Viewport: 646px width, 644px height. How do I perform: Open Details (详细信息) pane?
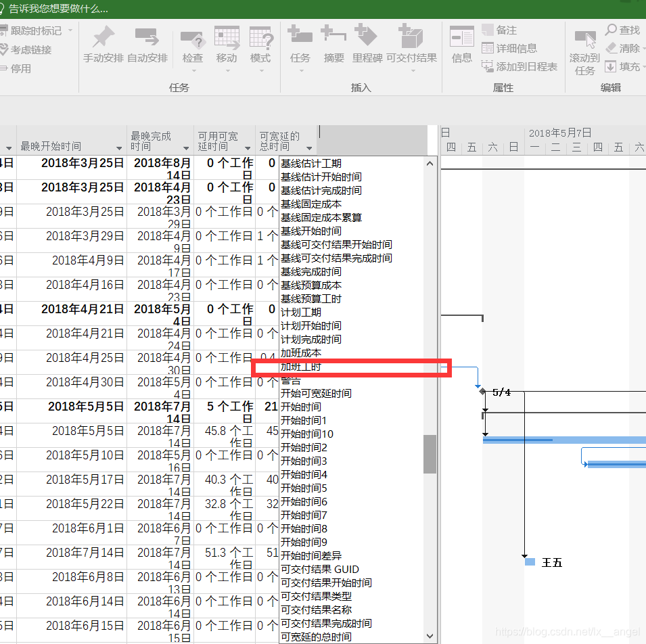click(509, 48)
